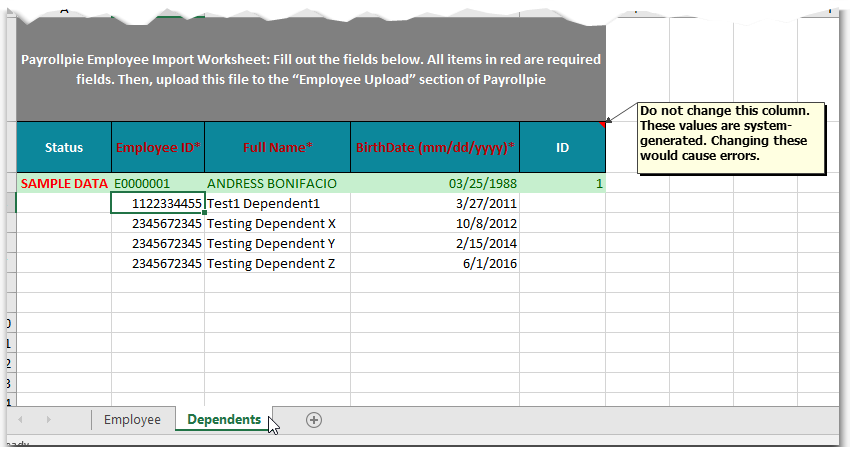Select employee ID cell beside Testing Dependent Z
The image size is (850, 456).
click(x=158, y=264)
